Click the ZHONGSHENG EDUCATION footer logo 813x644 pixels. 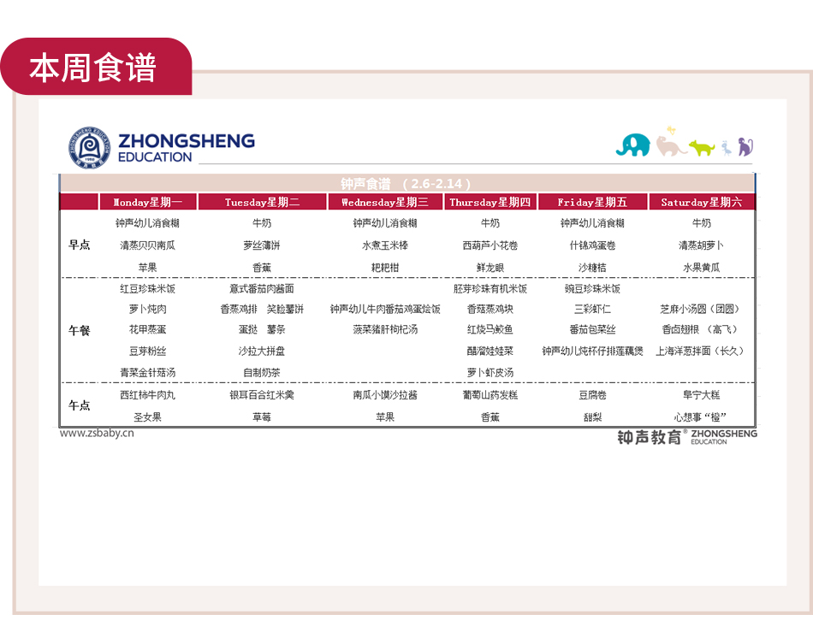pos(687,436)
